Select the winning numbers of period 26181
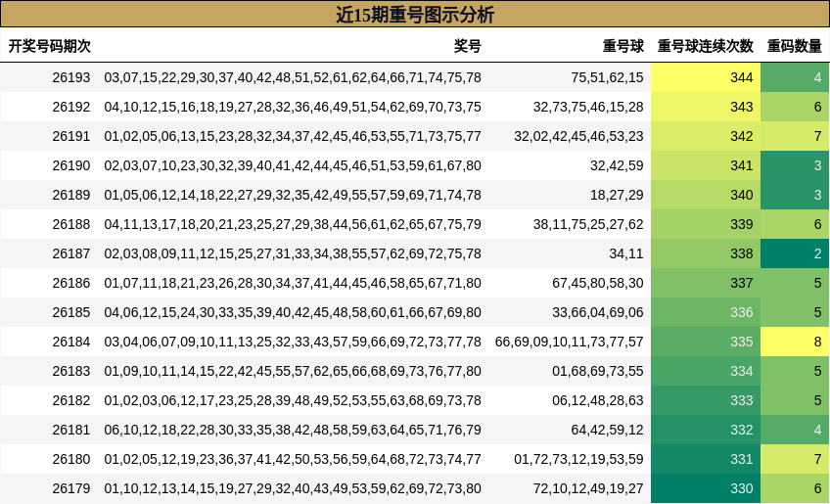 click(x=293, y=430)
